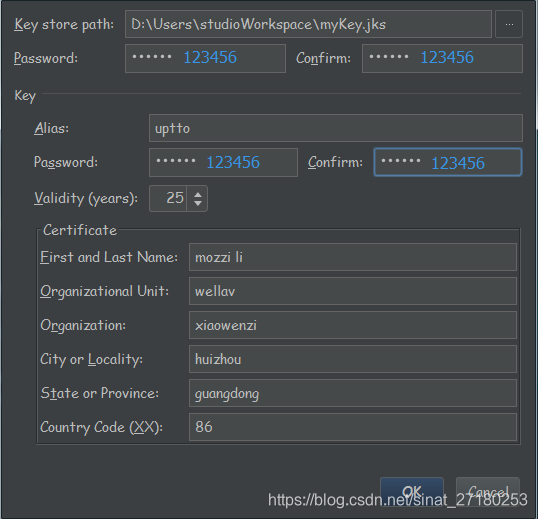Click the Key store path label
The width and height of the screenshot is (538, 519).
(64, 25)
